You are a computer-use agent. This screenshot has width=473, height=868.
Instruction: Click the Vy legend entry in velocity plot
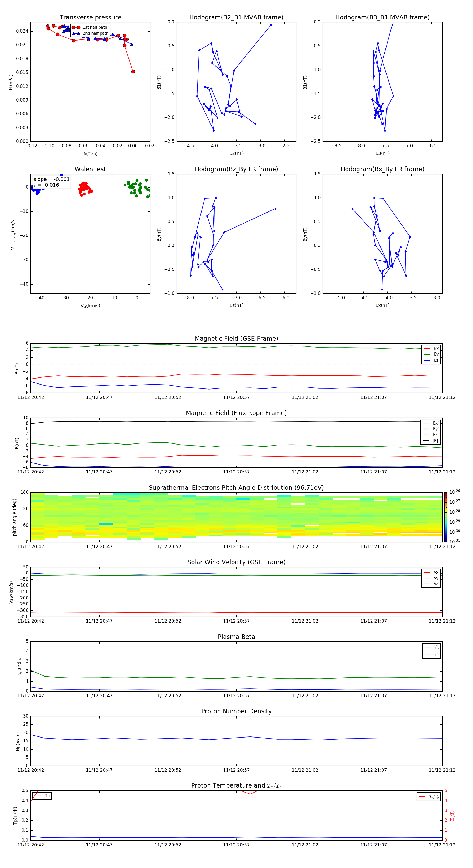pos(431,578)
